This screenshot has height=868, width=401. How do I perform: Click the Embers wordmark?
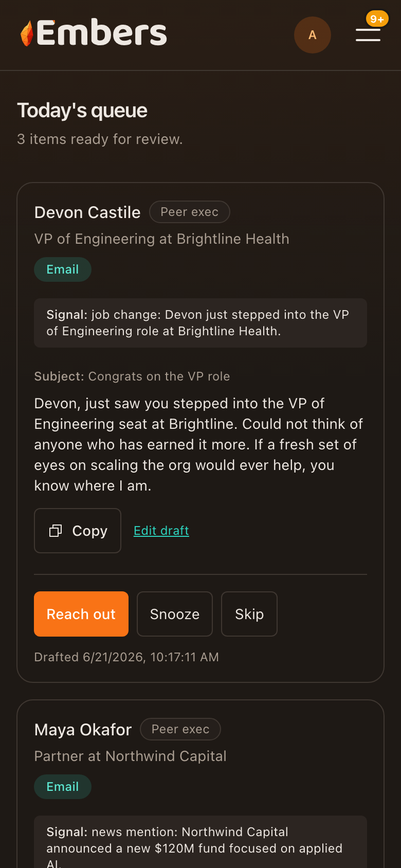coord(102,33)
